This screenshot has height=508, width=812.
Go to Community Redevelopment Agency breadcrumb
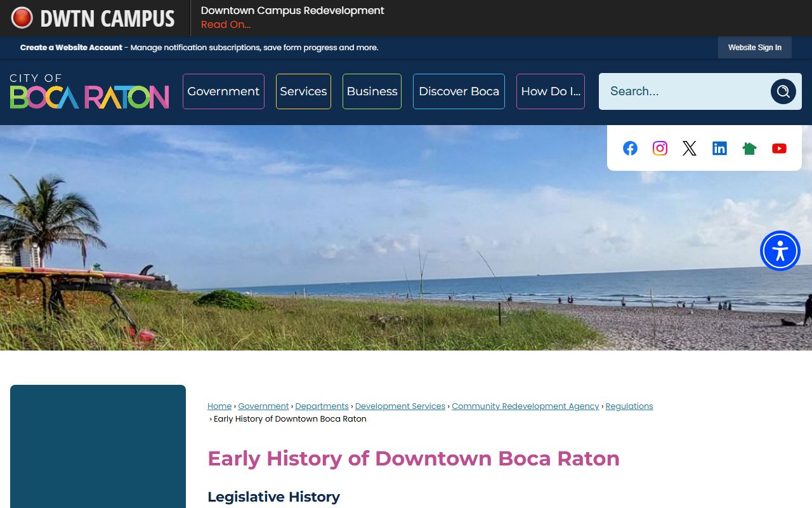point(525,406)
